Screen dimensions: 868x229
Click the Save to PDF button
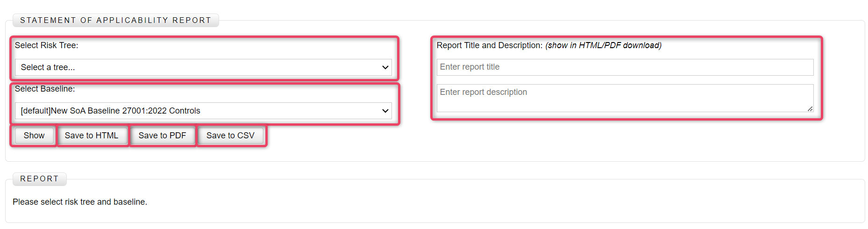(x=162, y=136)
